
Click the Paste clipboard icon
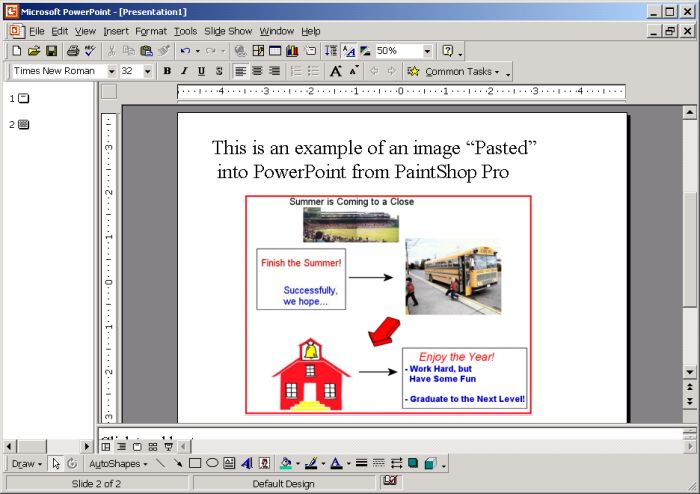tap(146, 51)
